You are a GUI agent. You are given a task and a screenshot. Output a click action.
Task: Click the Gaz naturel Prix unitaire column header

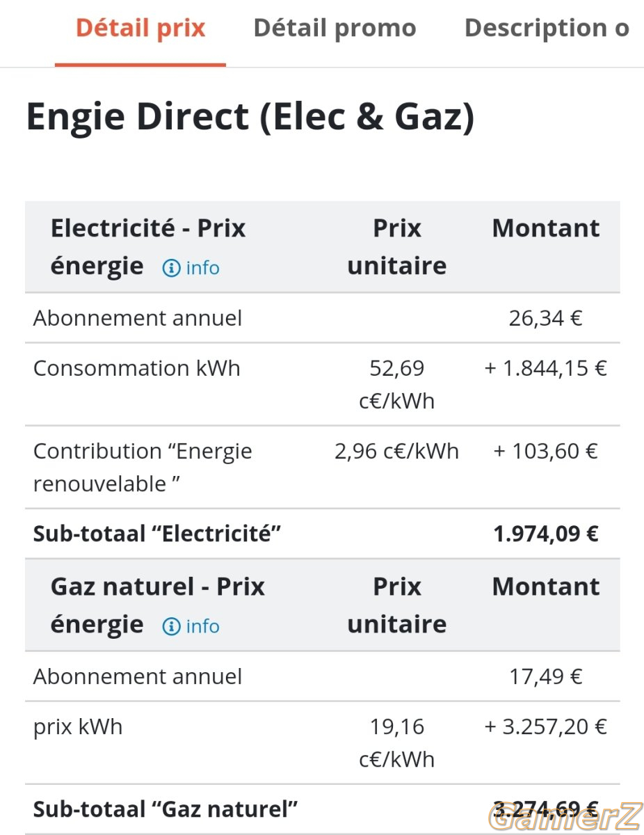pos(397,605)
